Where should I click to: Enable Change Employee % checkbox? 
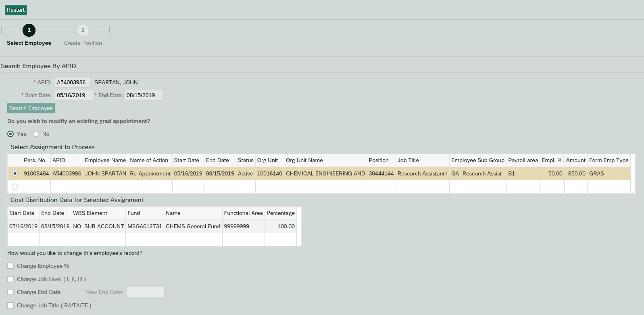[x=10, y=266]
